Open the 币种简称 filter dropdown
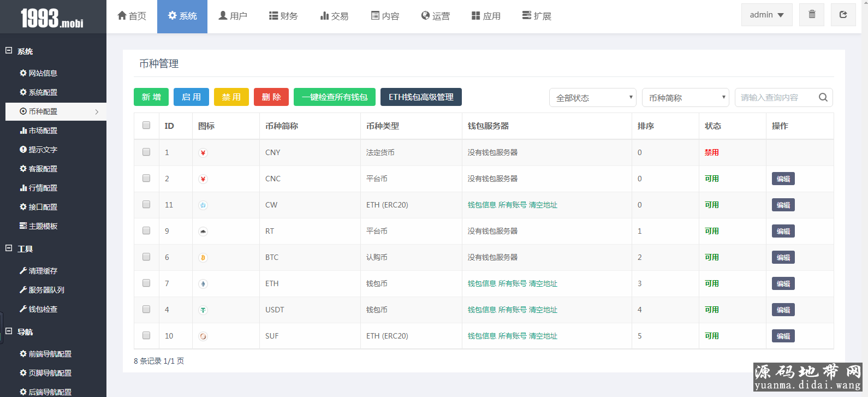 [685, 98]
